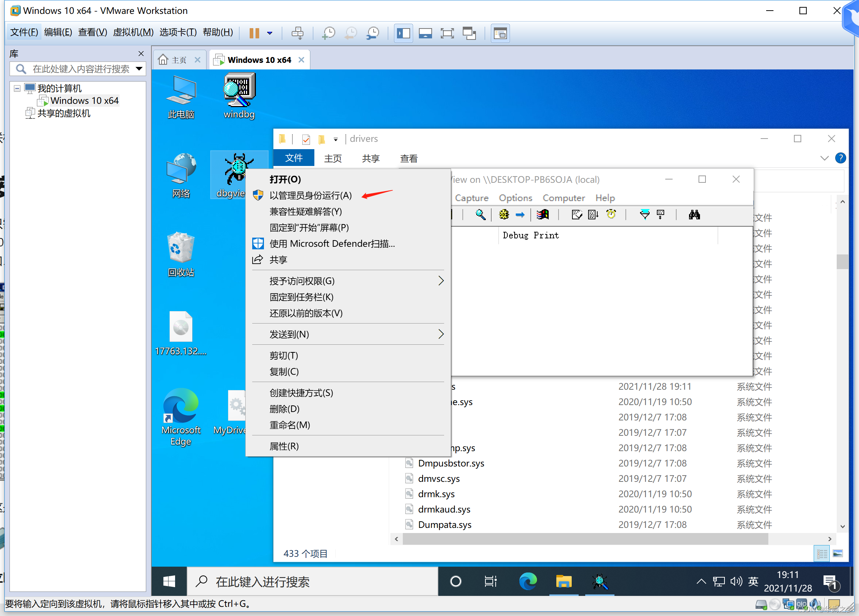Pause the virtual machine
The image size is (859, 616).
[x=254, y=33]
